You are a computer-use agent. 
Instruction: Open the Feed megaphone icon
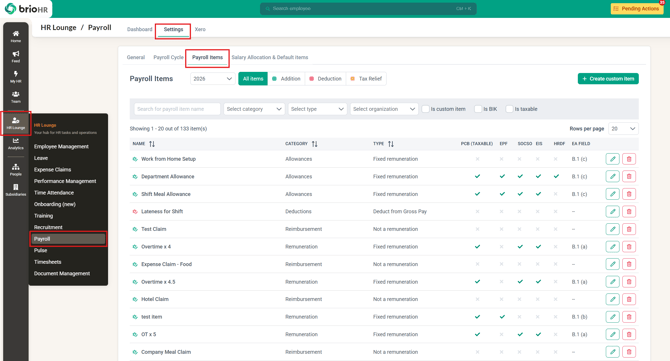coord(16,56)
